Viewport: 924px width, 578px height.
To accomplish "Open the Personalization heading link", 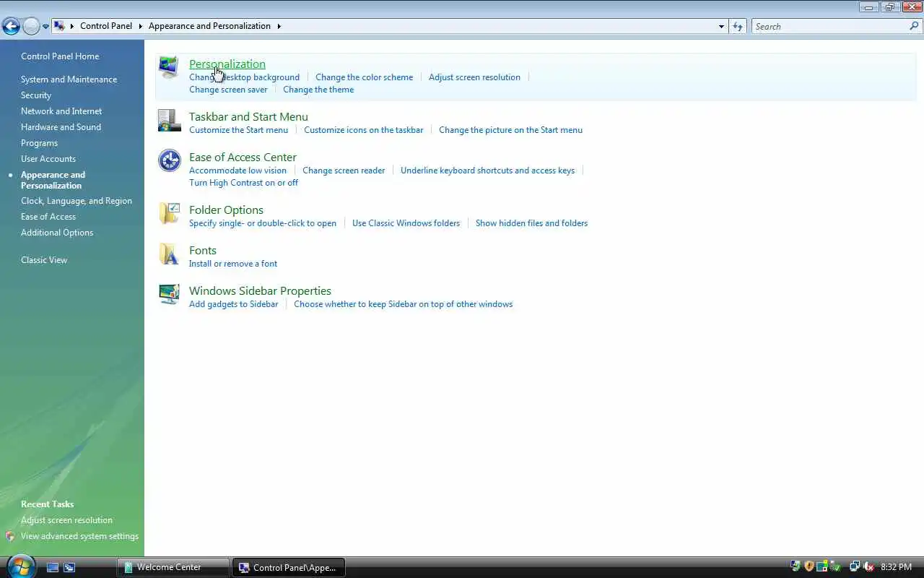I will tap(227, 64).
